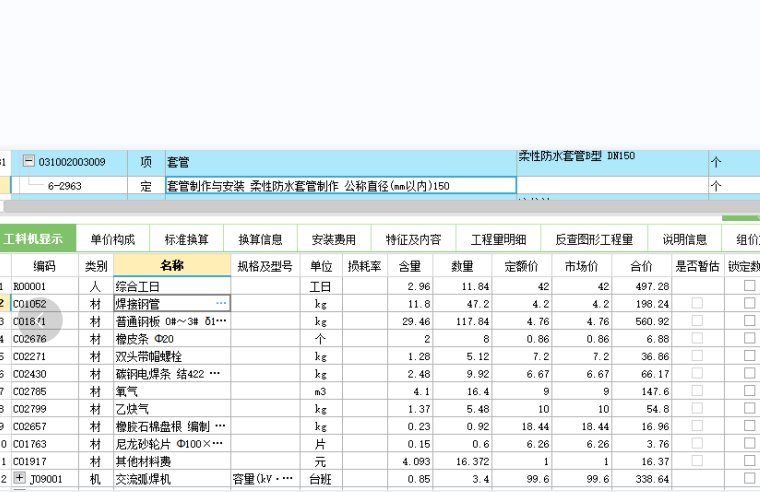
Task: Click the 尼龙砂轮片 name cell
Action: 172,444
